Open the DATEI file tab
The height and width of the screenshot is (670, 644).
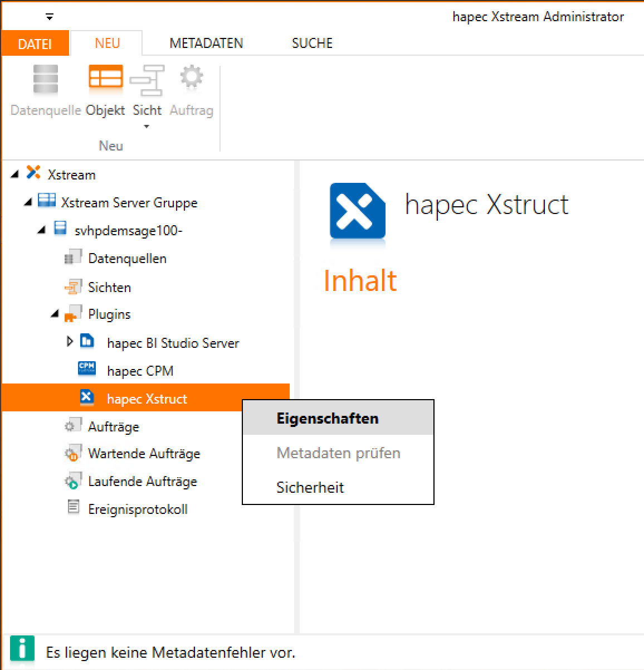click(35, 44)
